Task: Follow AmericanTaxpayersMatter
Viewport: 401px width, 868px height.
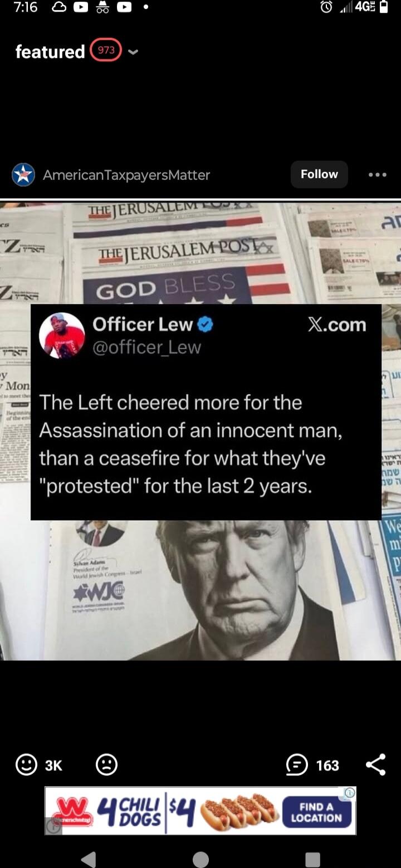Action: click(x=319, y=174)
